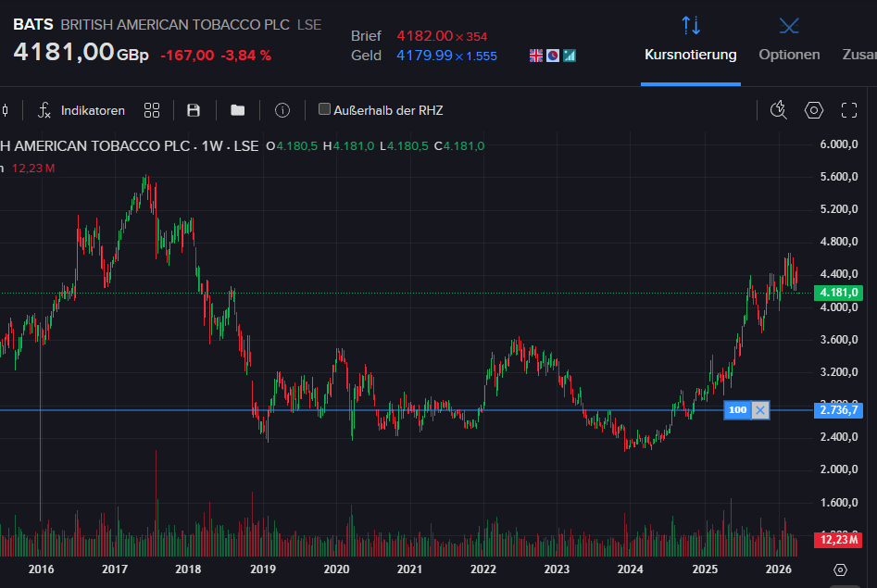The height and width of the screenshot is (588, 877).
Task: Click the BATS ticker symbol
Action: pyautogui.click(x=33, y=25)
